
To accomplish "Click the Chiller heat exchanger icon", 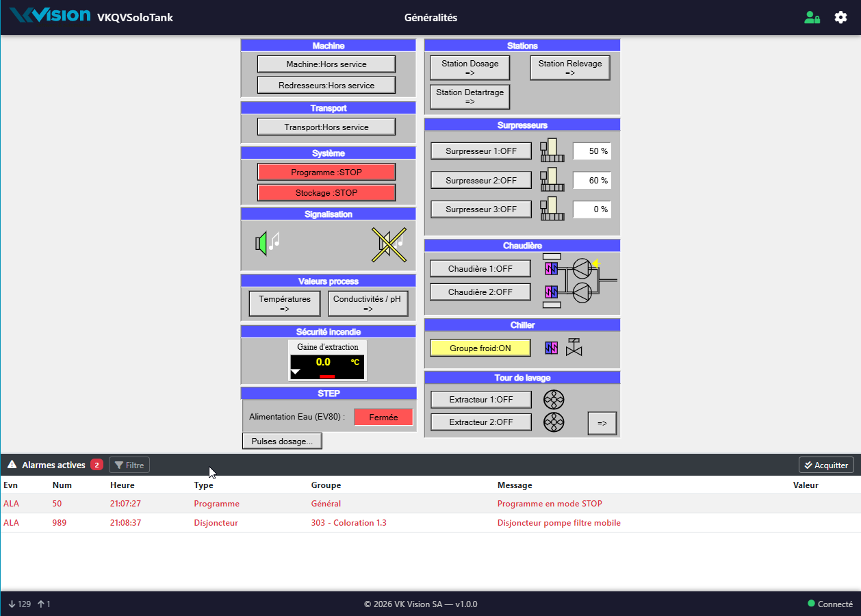I will (x=552, y=348).
